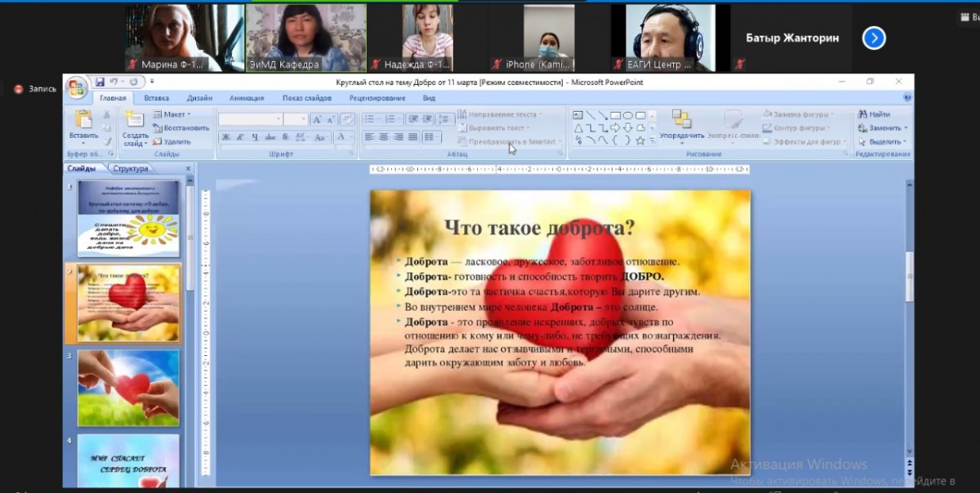Expand the Replace (Заменить) dropdown
980x493 pixels.
(x=905, y=128)
